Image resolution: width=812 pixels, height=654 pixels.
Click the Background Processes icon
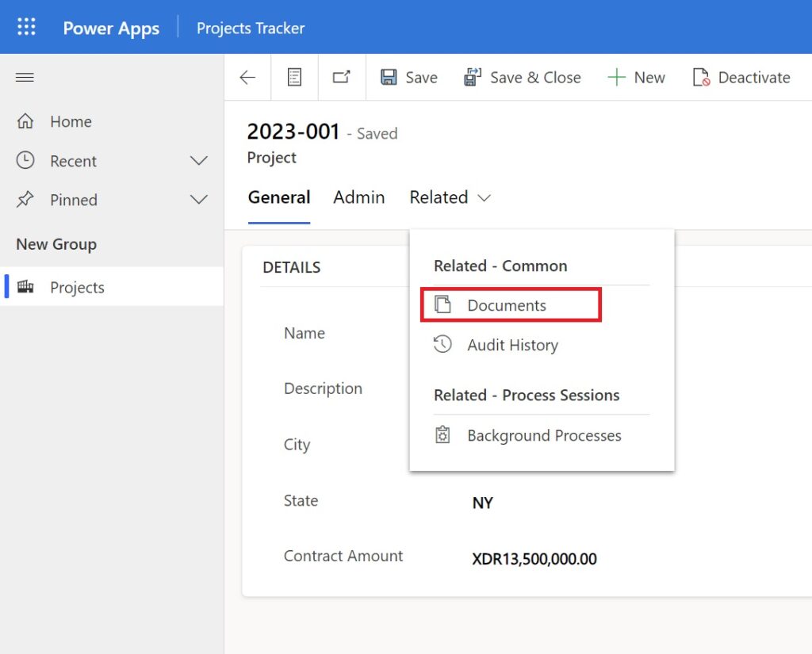442,434
